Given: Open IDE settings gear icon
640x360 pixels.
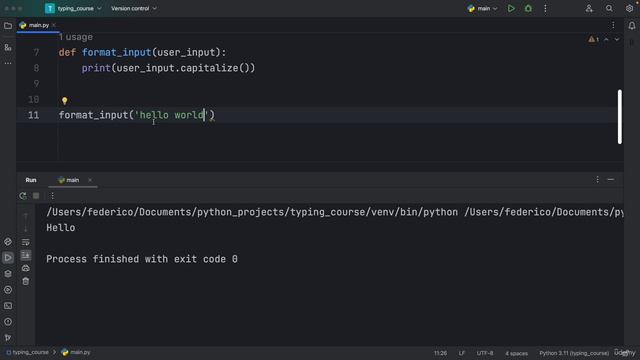Looking at the screenshot, I should click(x=629, y=9).
